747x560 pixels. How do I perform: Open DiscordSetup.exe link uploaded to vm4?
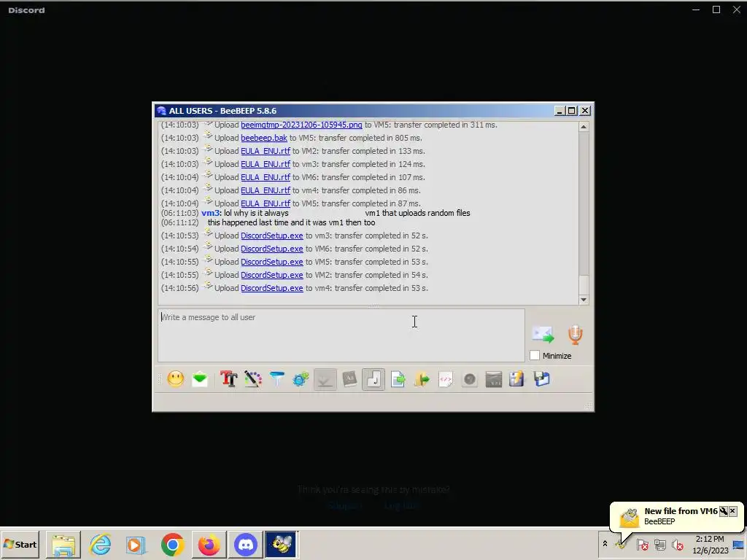pyautogui.click(x=271, y=288)
